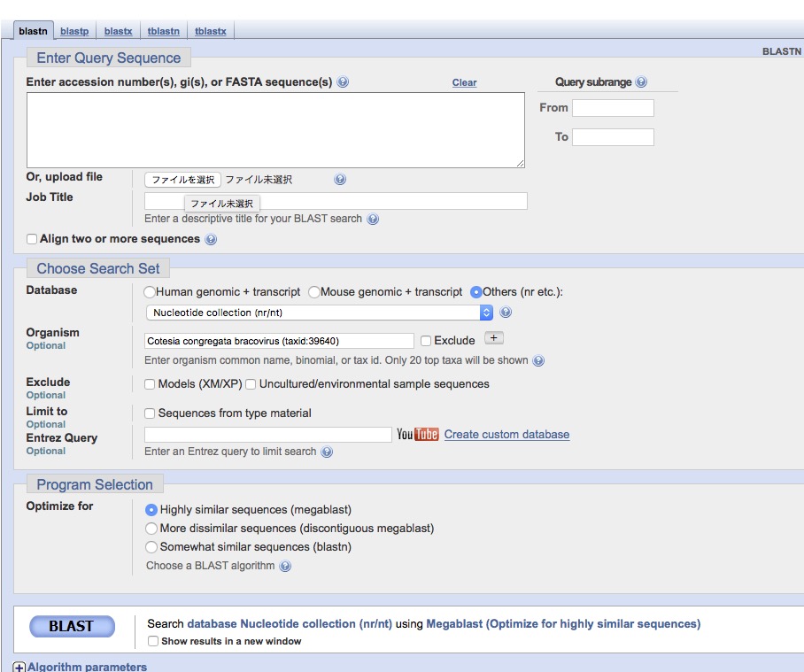The height and width of the screenshot is (672, 804).
Task: Open help icon beside the database dropdown
Action: click(506, 313)
